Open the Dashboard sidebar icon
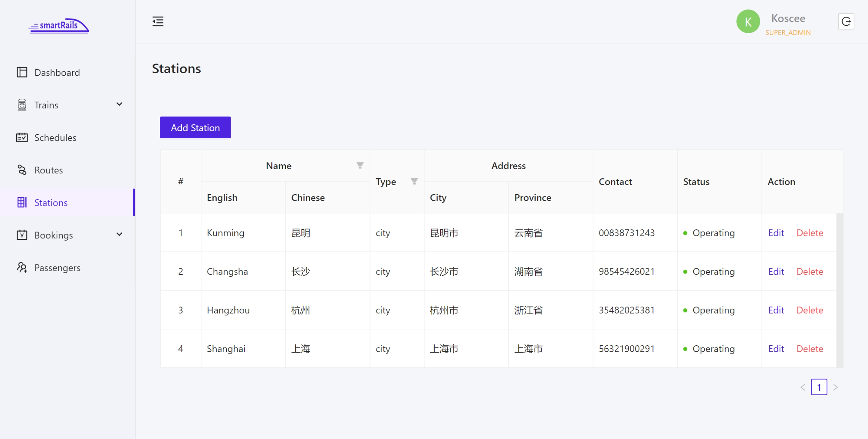 pos(22,72)
